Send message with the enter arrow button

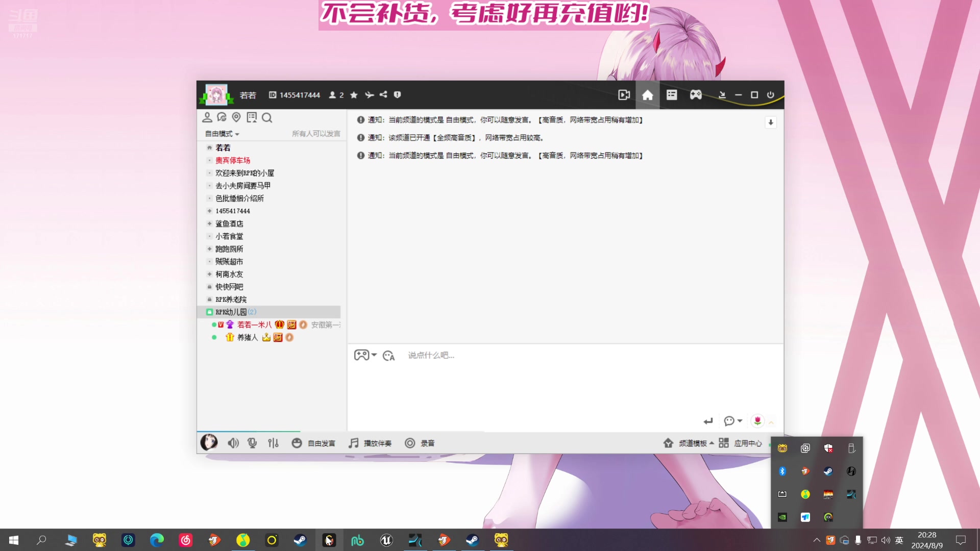708,421
